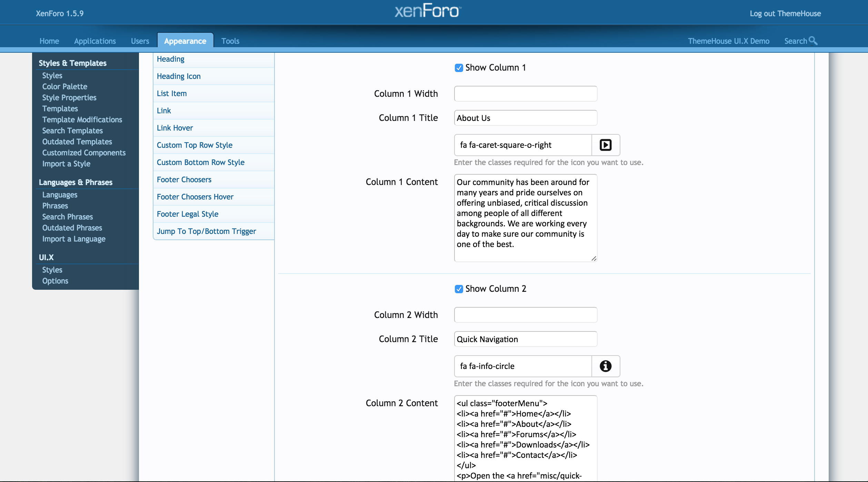Open Phrases in sidebar
868x482 pixels.
(x=55, y=206)
